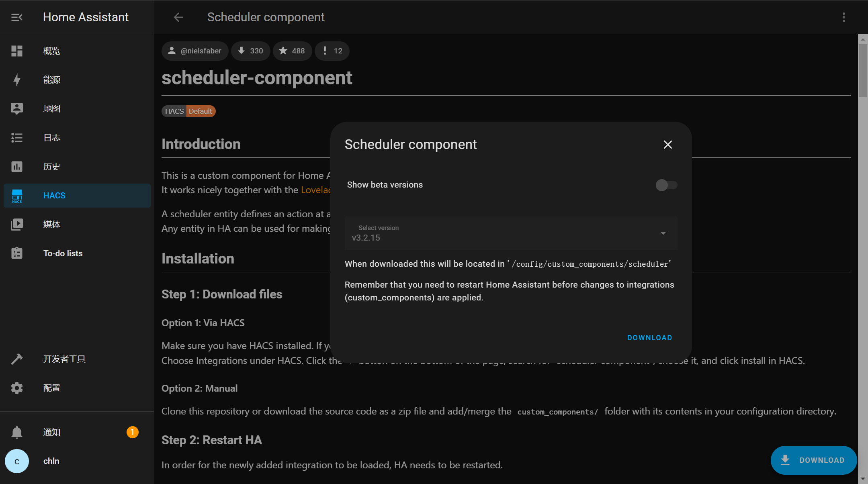Viewport: 868px width, 484px height.
Task: Select the HACS sidebar item
Action: [x=77, y=196]
